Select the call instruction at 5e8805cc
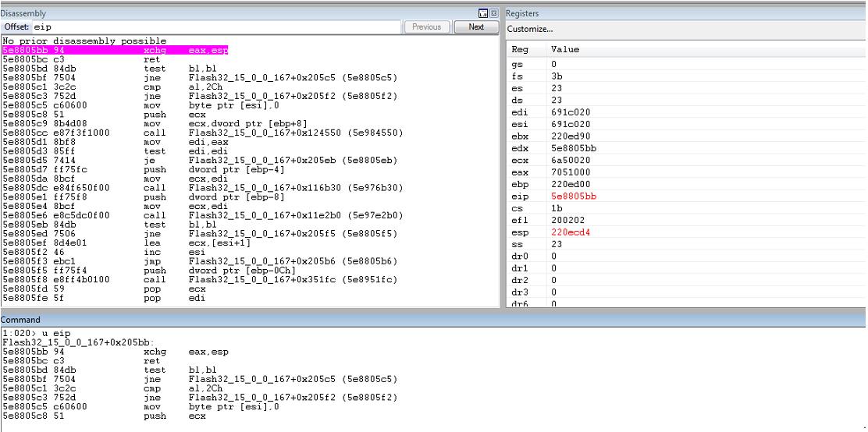This screenshot has height=432, width=868. [x=203, y=133]
